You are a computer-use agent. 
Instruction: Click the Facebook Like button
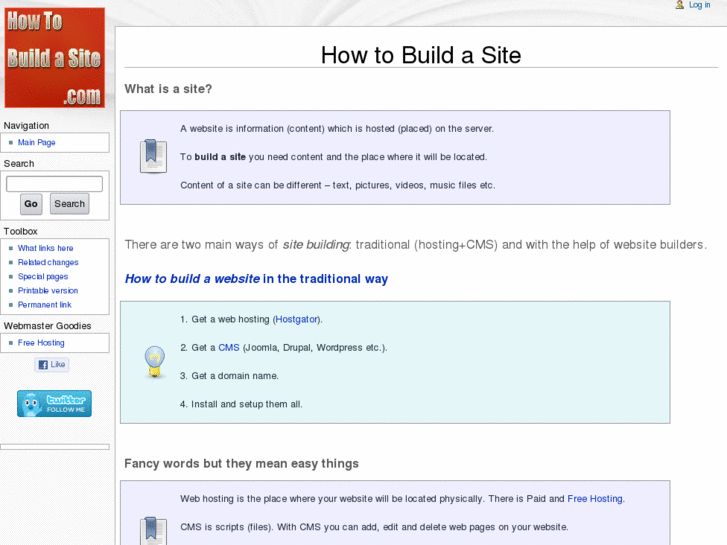(52, 365)
